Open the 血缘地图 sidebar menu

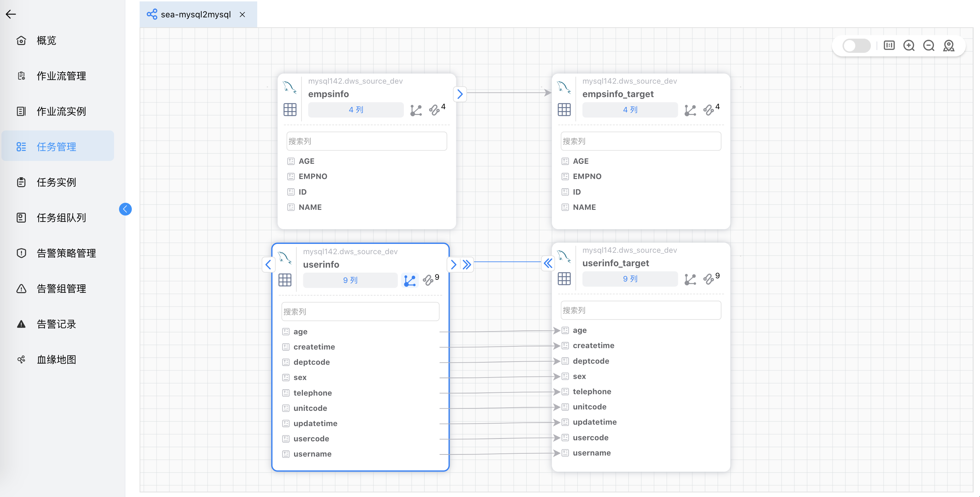56,359
